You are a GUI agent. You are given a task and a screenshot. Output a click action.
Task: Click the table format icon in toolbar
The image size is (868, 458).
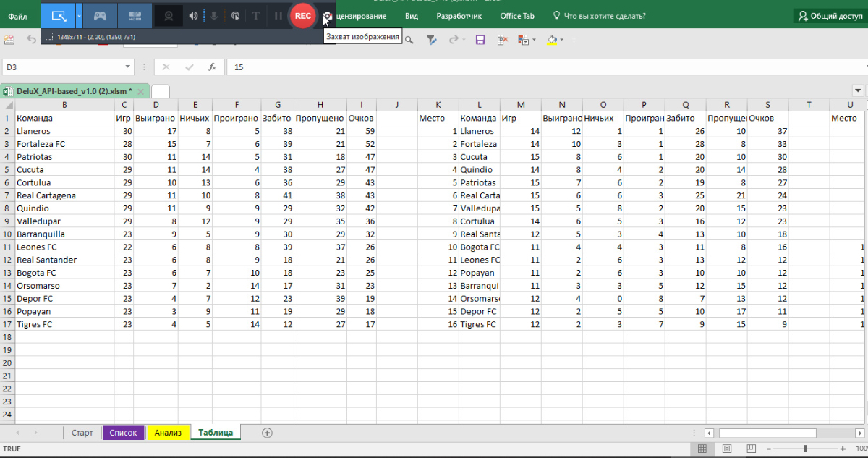point(523,40)
